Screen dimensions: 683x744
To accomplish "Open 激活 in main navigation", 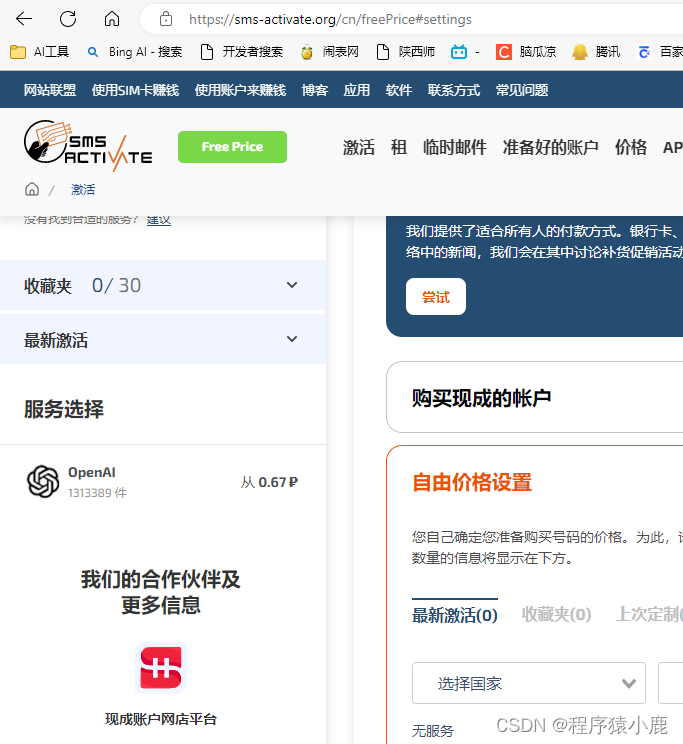I will pos(359,147).
